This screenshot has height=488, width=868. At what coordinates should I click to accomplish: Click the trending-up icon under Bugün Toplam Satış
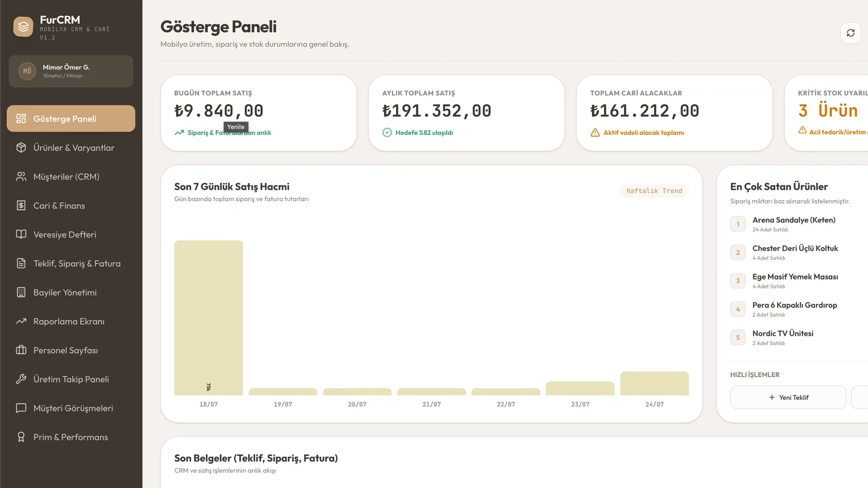point(179,133)
